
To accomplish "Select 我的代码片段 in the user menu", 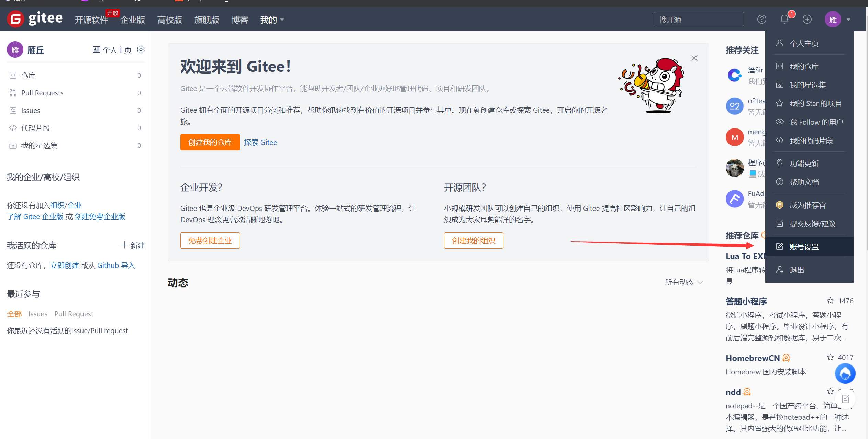I will click(x=809, y=140).
